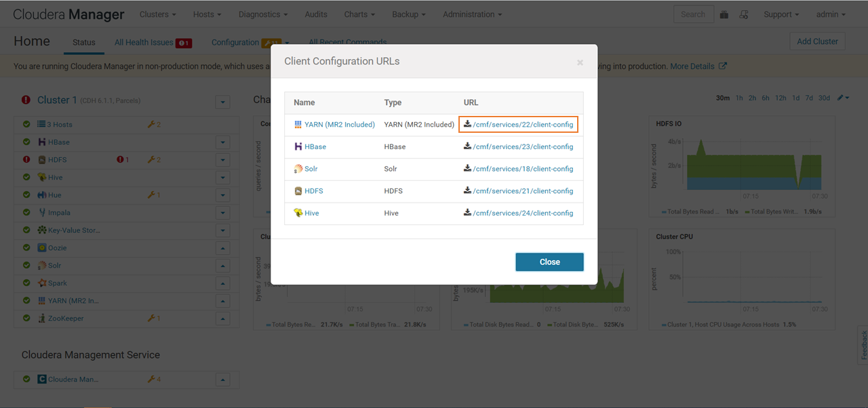The height and width of the screenshot is (408, 868).
Task: Open the Spark service link
Action: pos(58,283)
